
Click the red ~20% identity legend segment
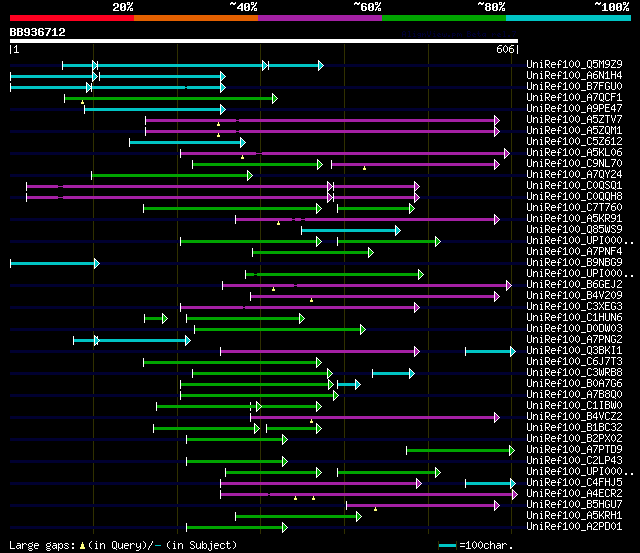pyautogui.click(x=72, y=18)
